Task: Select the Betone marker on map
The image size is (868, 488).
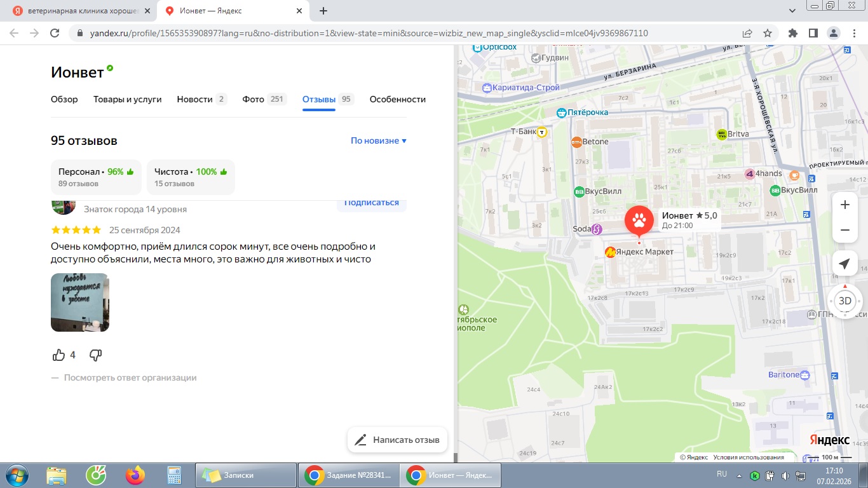Action: tap(576, 142)
